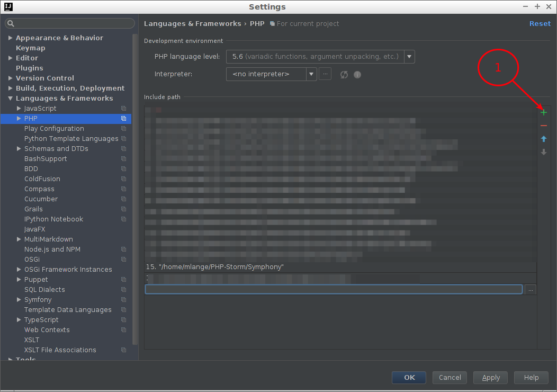The height and width of the screenshot is (392, 557).
Task: Open JavaFX settings page
Action: [34, 229]
